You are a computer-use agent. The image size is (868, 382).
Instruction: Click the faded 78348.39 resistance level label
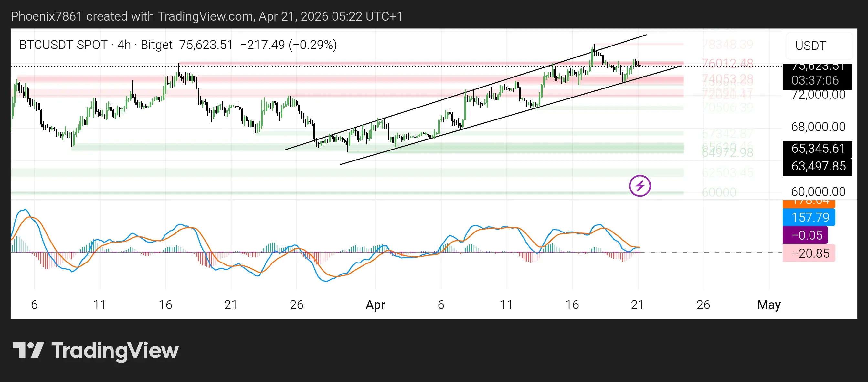727,45
